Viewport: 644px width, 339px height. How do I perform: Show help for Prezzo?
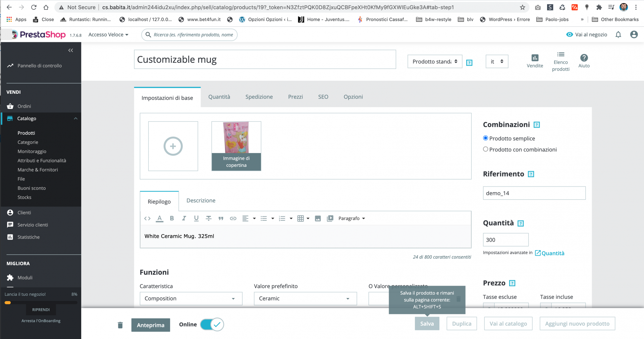click(x=512, y=283)
